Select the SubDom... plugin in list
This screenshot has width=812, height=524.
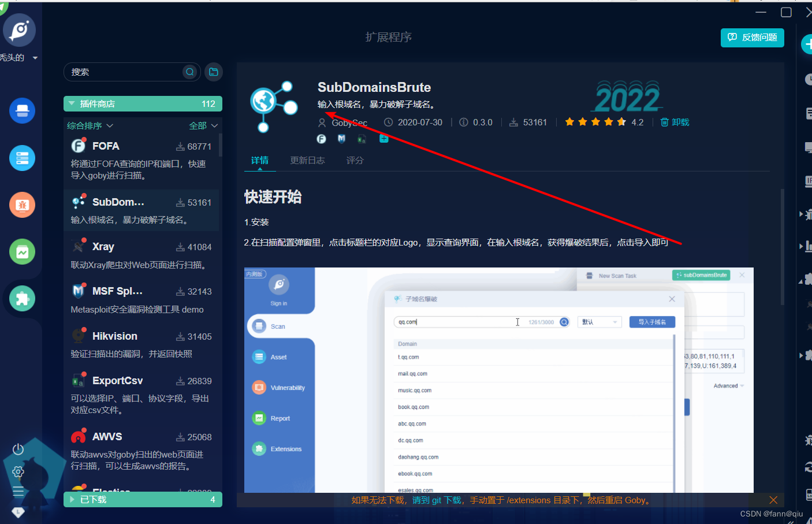(141, 210)
